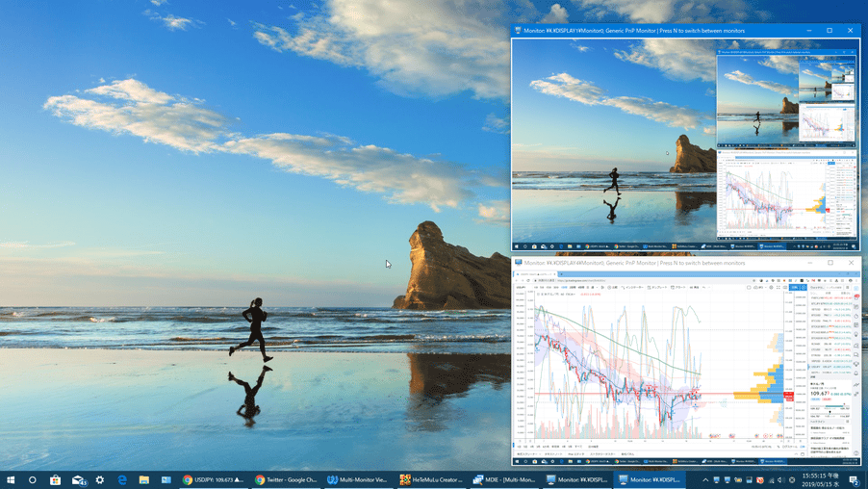Screen dimensions: 868x489
Task: Launch Microsoft Edge from the taskbar
Action: click(122, 479)
